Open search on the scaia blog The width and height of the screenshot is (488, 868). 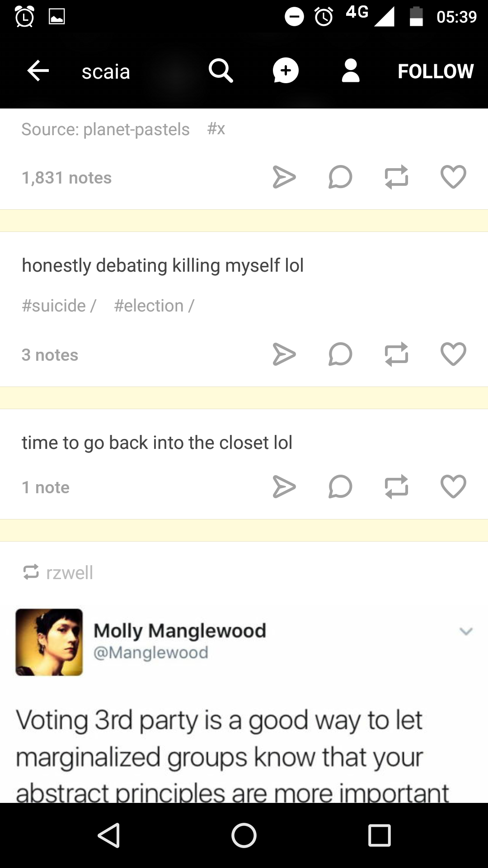[x=221, y=71]
